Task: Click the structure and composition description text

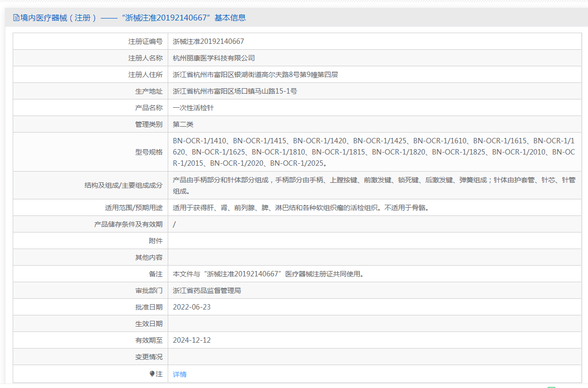Action: (x=373, y=185)
